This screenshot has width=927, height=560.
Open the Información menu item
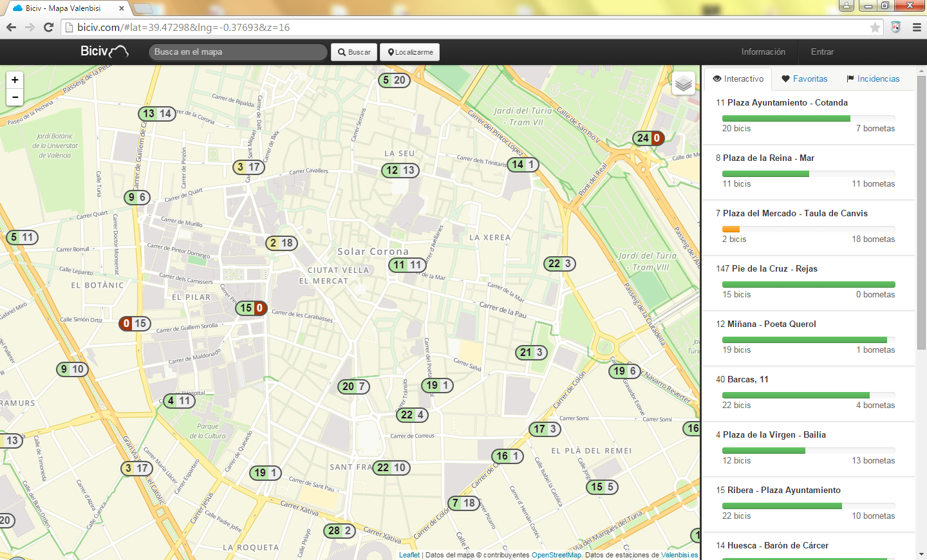[763, 51]
